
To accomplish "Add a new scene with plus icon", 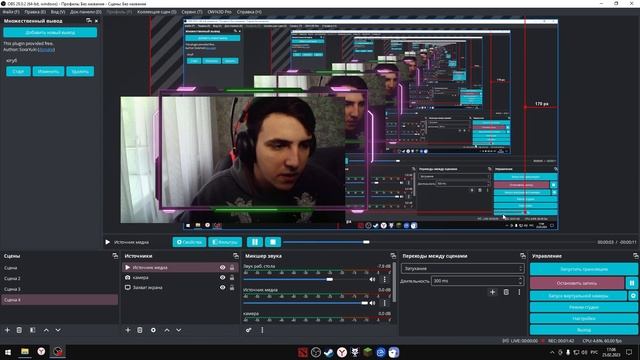I will (x=7, y=330).
